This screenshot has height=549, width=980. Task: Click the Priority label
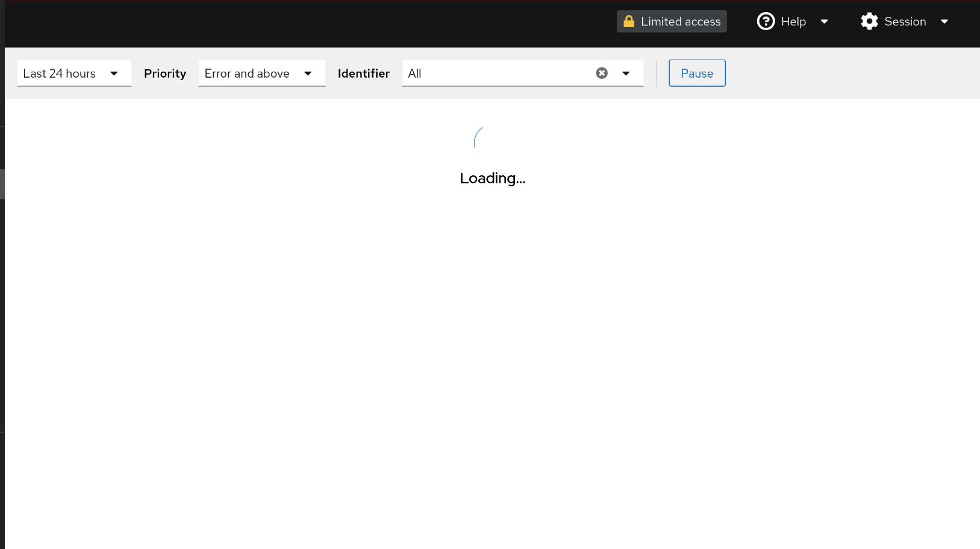click(165, 73)
